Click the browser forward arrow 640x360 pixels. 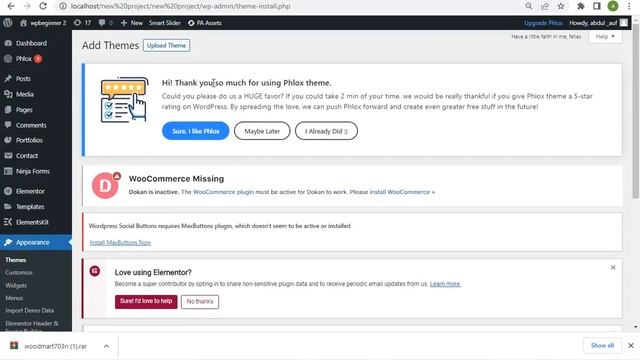pyautogui.click(x=27, y=6)
